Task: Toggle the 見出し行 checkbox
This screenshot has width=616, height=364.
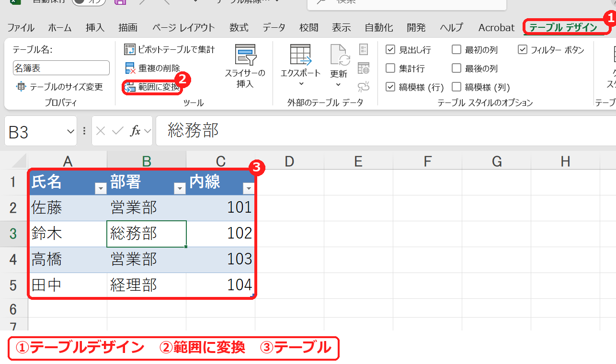Action: pyautogui.click(x=390, y=50)
